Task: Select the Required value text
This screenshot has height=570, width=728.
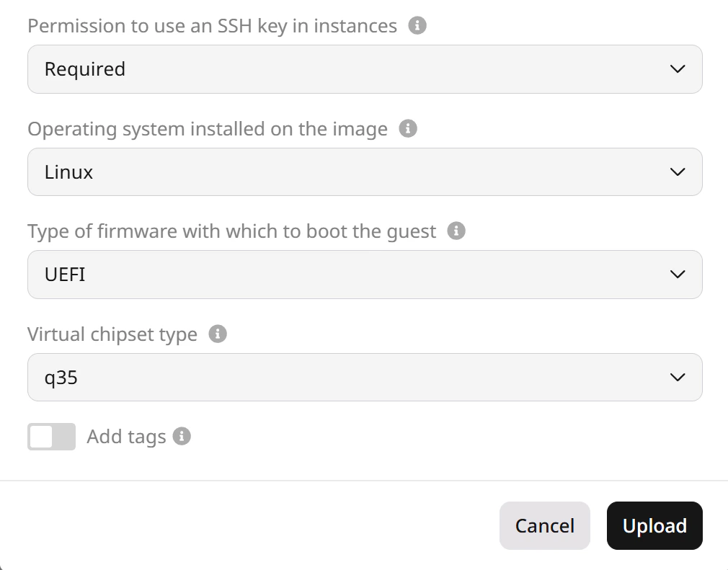Action: pyautogui.click(x=84, y=68)
